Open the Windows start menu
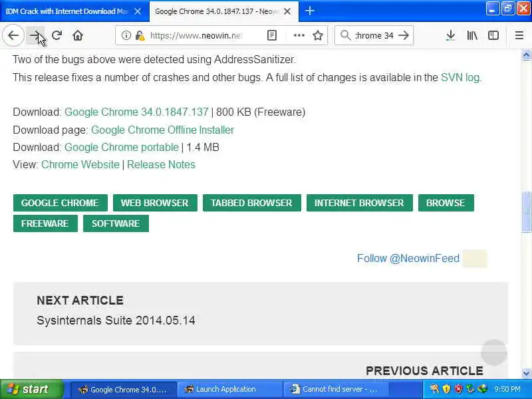This screenshot has width=532, height=399. point(31,389)
